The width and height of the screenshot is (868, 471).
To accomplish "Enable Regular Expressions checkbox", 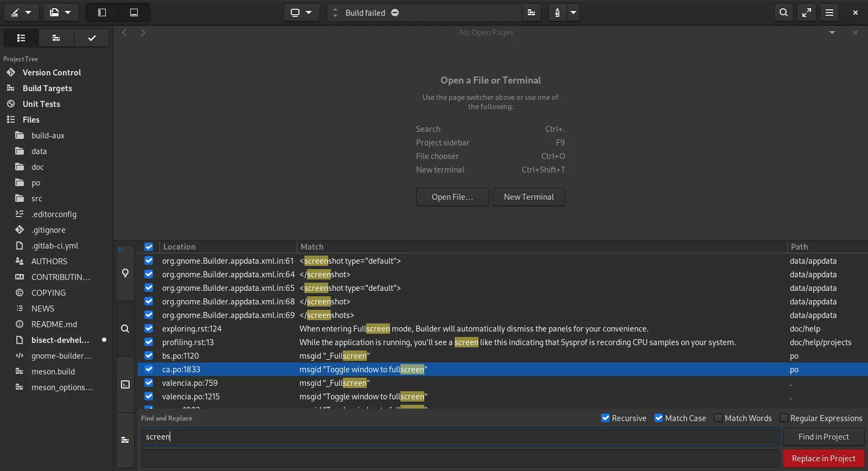I will (784, 418).
